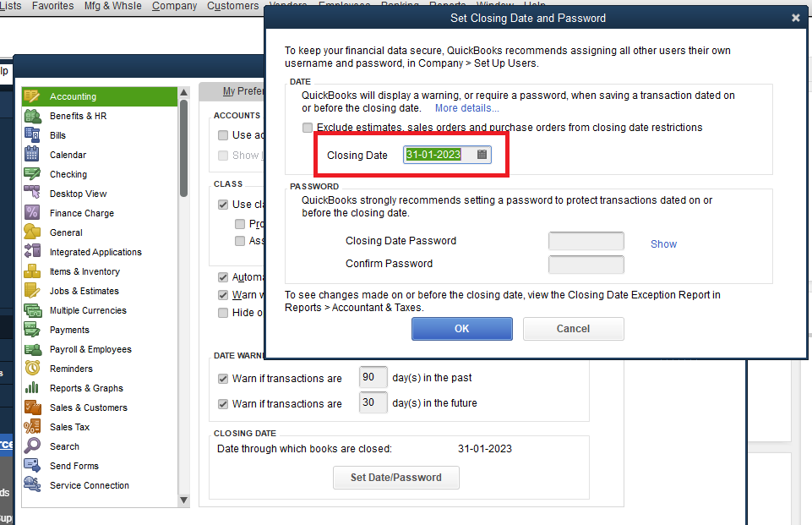Click the Bills preference icon
Viewport: 812px width, 525px height.
point(32,135)
